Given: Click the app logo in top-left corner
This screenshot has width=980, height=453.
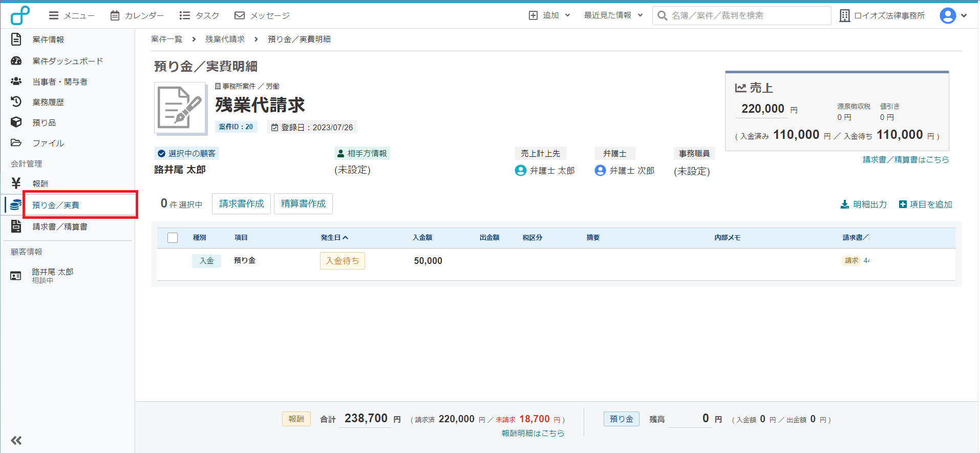Looking at the screenshot, I should click(x=20, y=15).
